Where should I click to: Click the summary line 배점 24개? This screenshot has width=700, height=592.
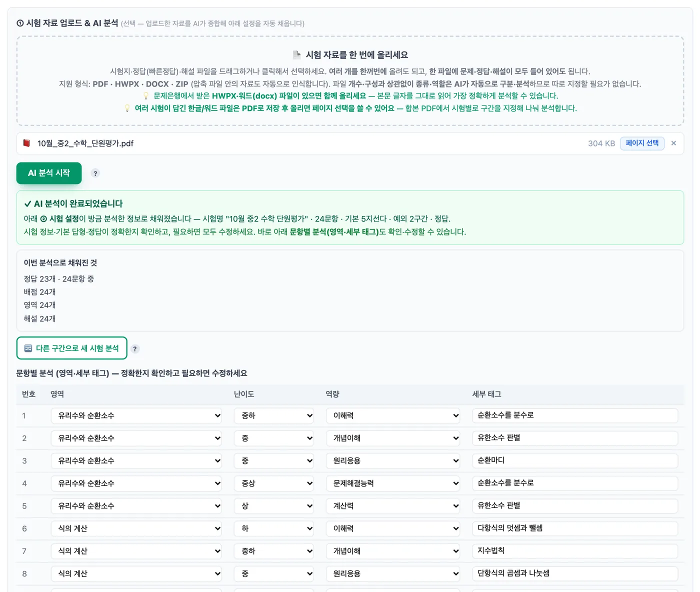[x=39, y=292]
